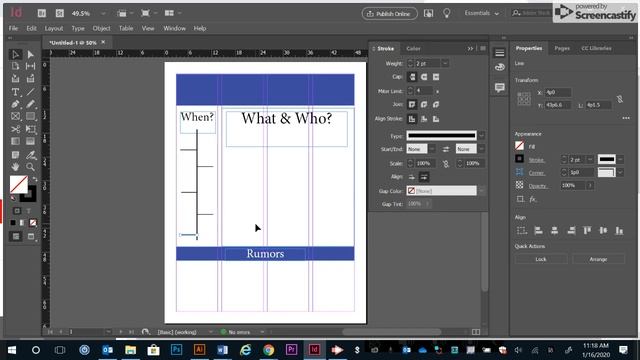Select the Gradient Swatch tool
The image size is (640, 360).
pos(16,142)
